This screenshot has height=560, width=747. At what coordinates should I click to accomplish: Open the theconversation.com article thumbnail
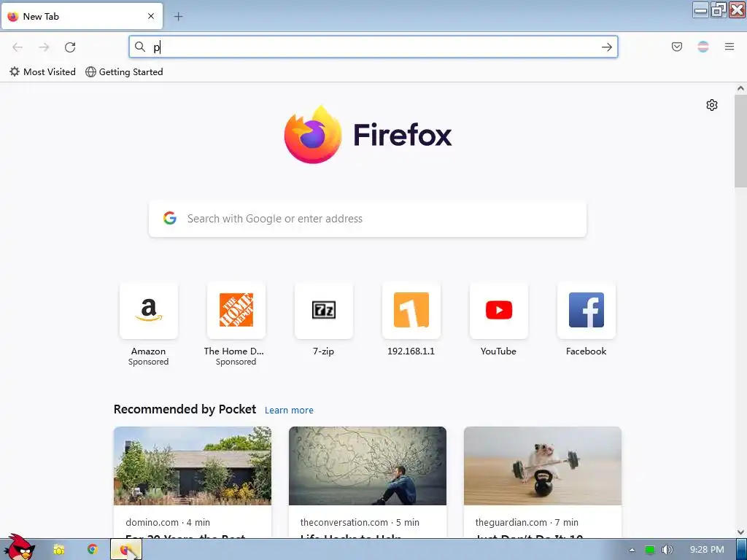pyautogui.click(x=368, y=466)
